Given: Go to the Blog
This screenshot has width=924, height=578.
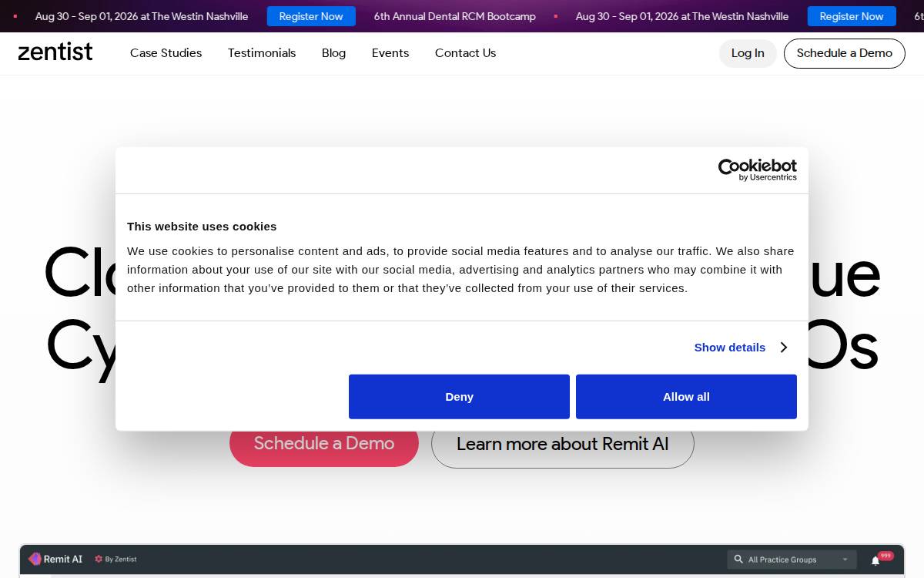Looking at the screenshot, I should 333,53.
